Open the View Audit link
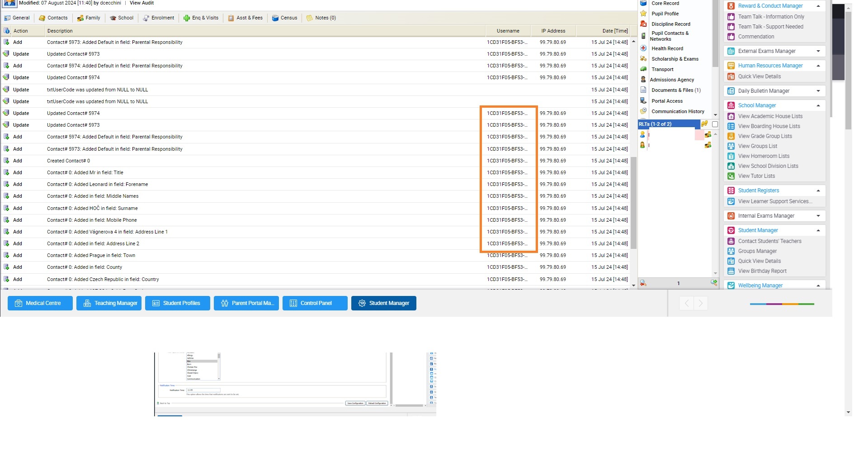This screenshot has height=467, width=868. point(142,3)
